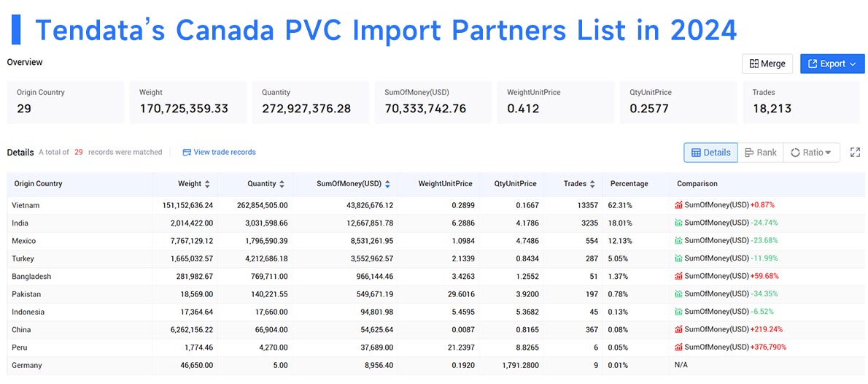Click the Merge button
Image resolution: width=868 pixels, height=384 pixels.
[x=767, y=64]
